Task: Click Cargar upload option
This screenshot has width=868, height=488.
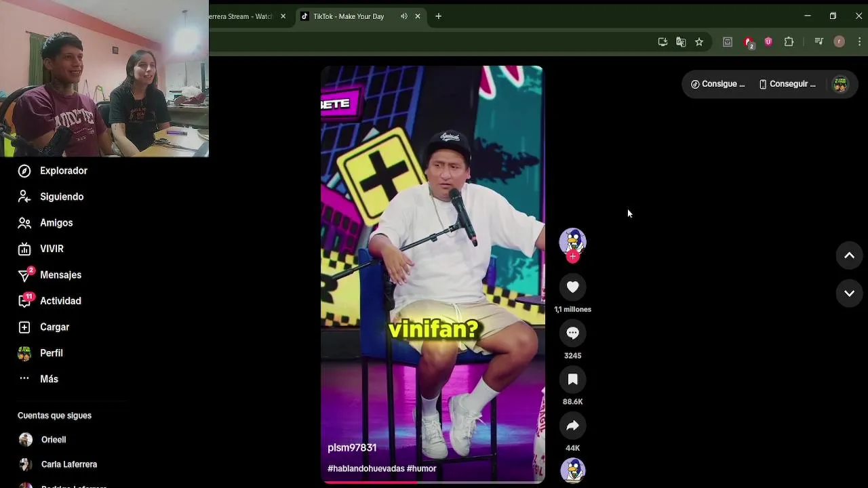Action: pyautogui.click(x=54, y=327)
